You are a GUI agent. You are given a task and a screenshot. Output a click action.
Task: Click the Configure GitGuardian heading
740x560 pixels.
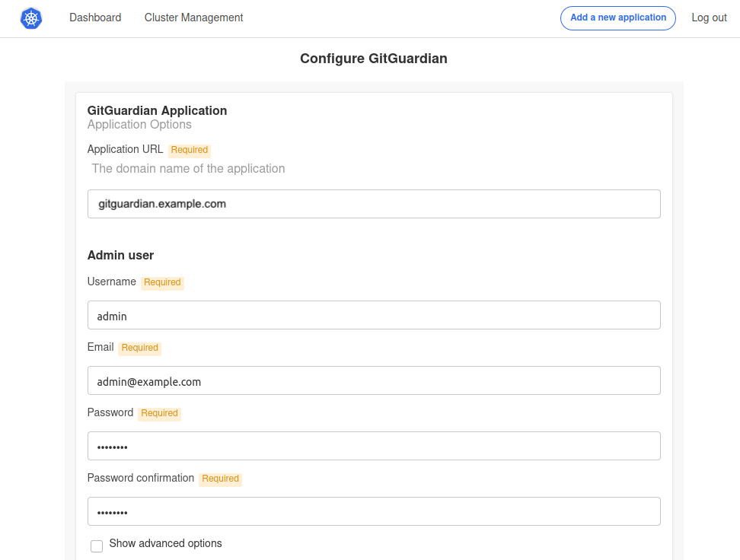coord(374,59)
